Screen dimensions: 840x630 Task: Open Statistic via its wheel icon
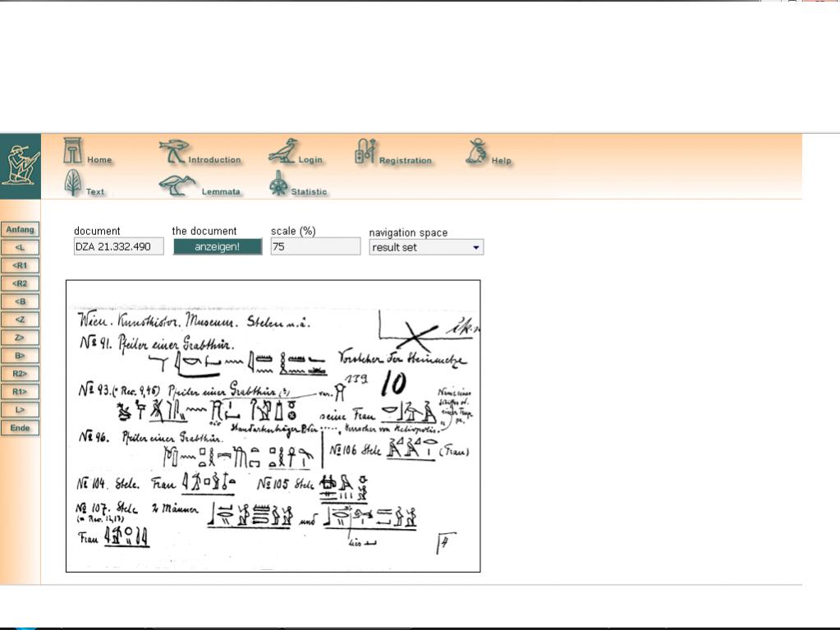(278, 184)
